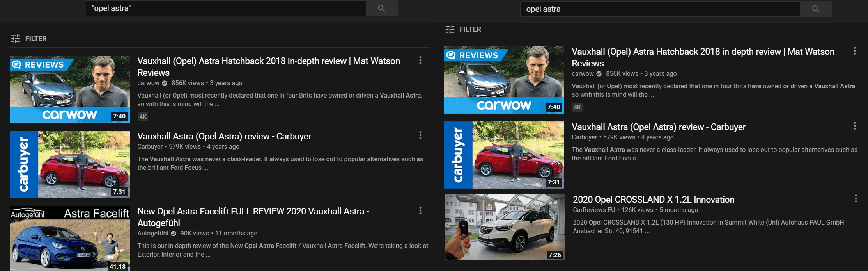
Task: Focus the search box containing unquoted opel astra
Action: 660,9
